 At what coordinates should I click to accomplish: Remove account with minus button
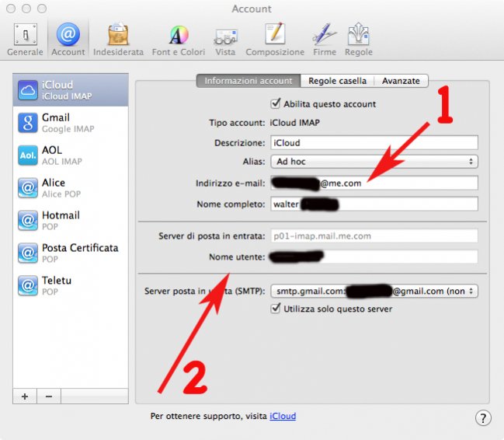coord(49,396)
